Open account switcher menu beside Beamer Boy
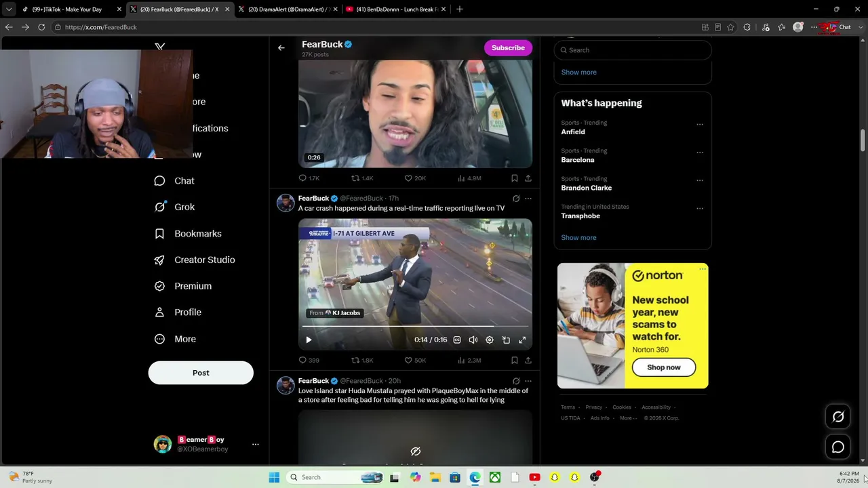 pyautogui.click(x=256, y=445)
